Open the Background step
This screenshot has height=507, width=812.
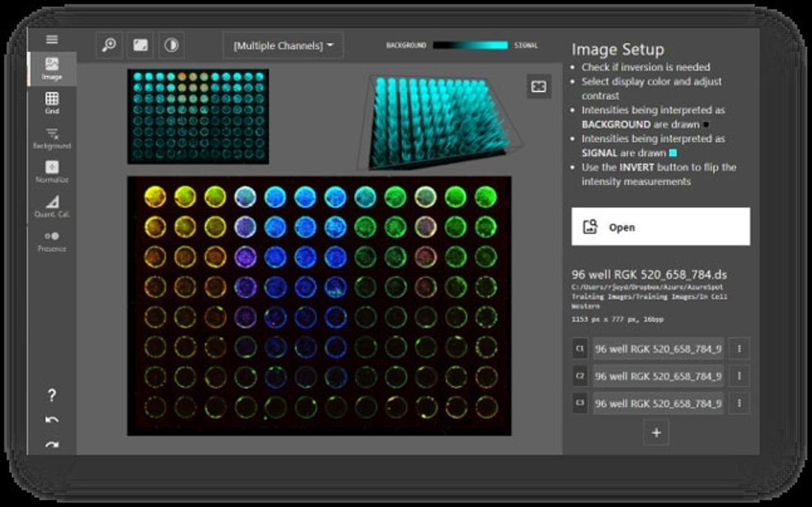[52, 138]
